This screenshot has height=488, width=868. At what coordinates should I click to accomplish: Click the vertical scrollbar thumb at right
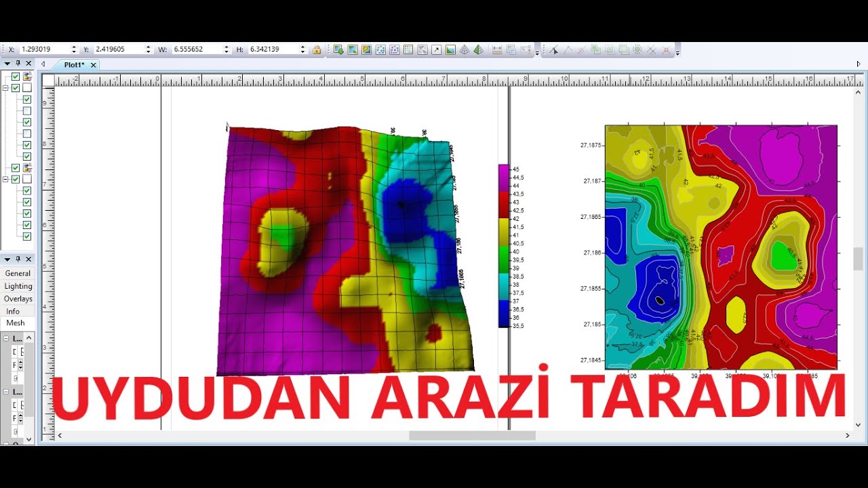[x=858, y=259]
